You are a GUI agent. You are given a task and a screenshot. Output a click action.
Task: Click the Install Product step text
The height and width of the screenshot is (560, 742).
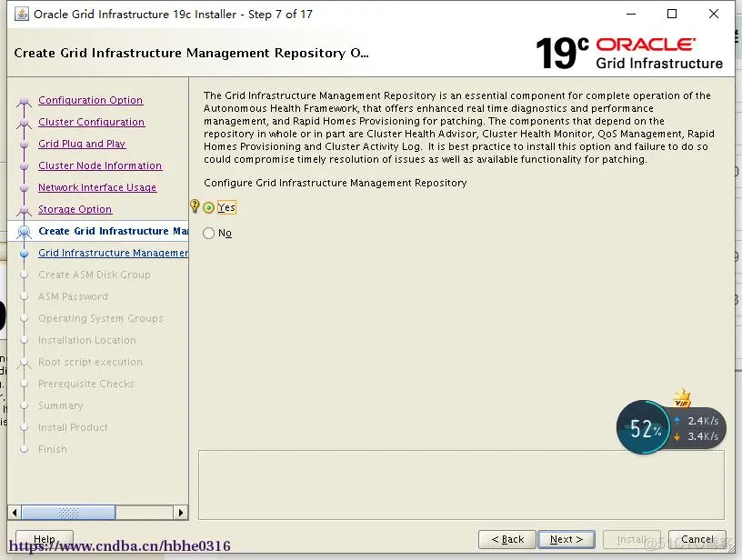(73, 427)
